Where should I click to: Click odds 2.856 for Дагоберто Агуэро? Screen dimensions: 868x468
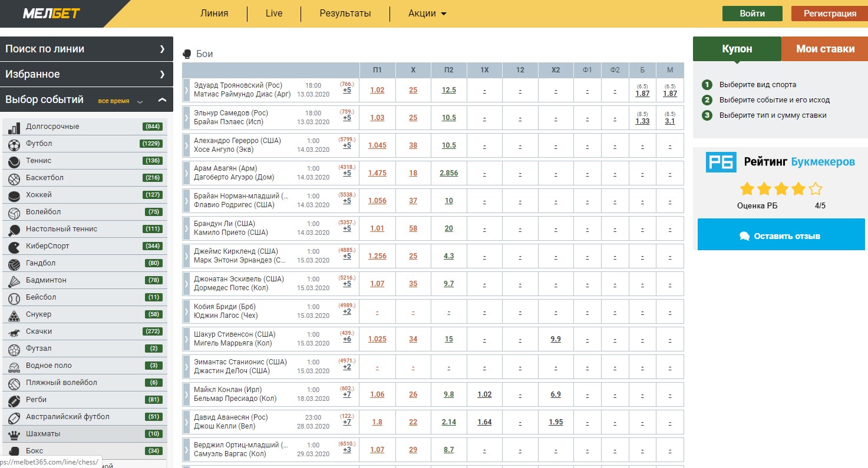click(x=449, y=173)
